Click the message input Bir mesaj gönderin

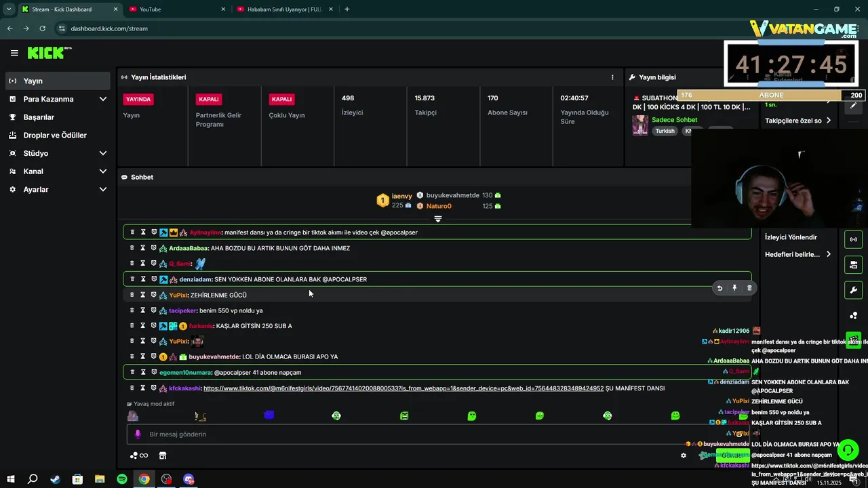(x=439, y=434)
